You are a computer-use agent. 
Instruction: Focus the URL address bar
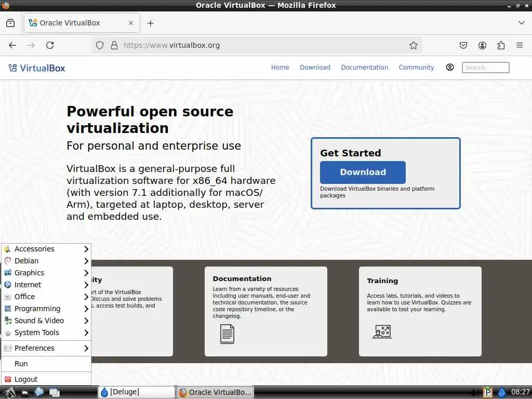tap(257, 45)
